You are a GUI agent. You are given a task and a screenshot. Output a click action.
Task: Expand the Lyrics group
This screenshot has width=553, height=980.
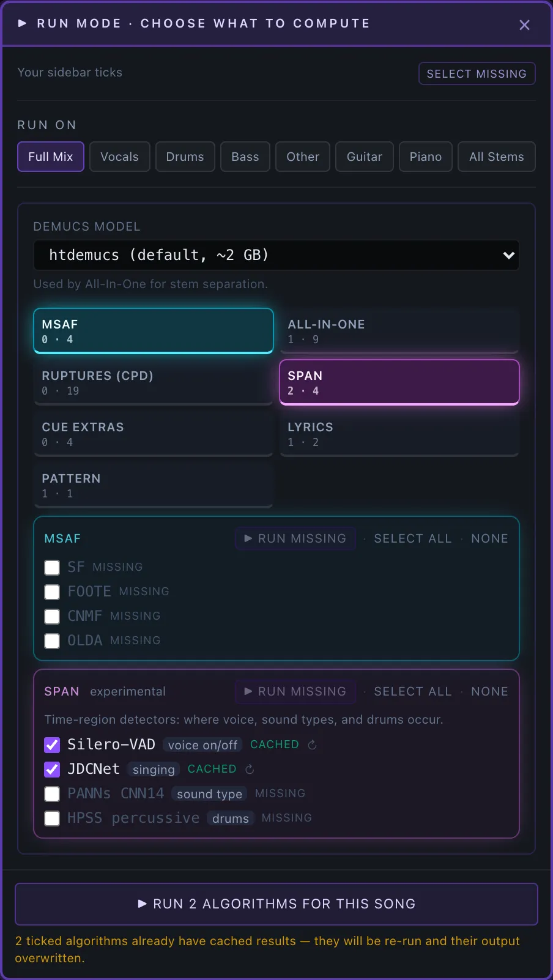click(x=399, y=434)
